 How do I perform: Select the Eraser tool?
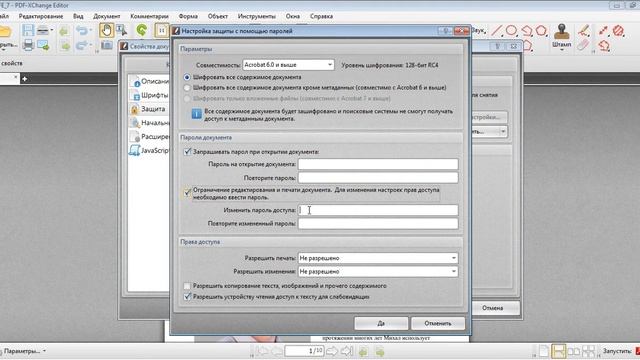click(584, 44)
